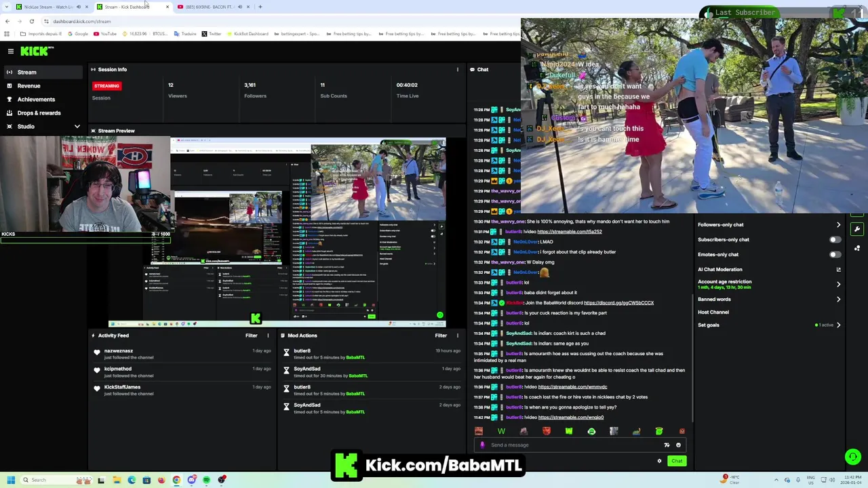Open the YouTube bookmark

(104, 34)
